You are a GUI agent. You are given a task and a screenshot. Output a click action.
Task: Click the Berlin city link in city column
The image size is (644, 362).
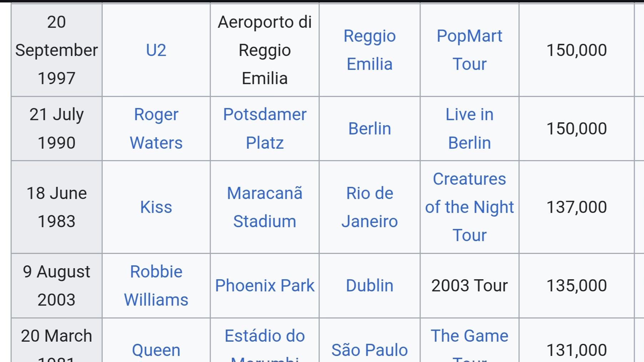click(x=369, y=129)
